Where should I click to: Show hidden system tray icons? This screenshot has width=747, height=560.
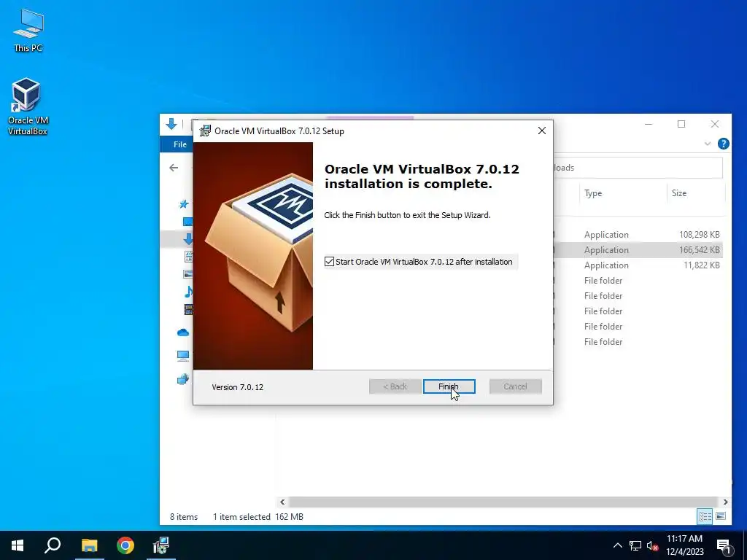(617, 545)
